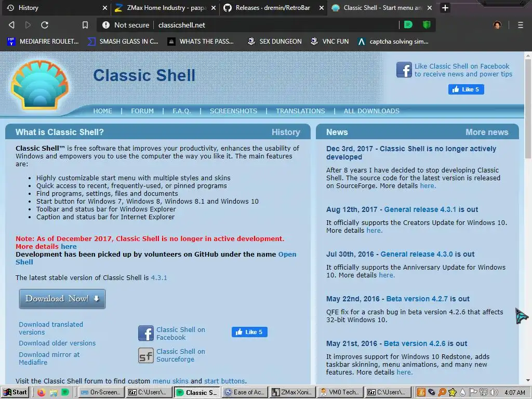The height and width of the screenshot is (399, 532).
Task: Open the More news link
Action: [487, 132]
